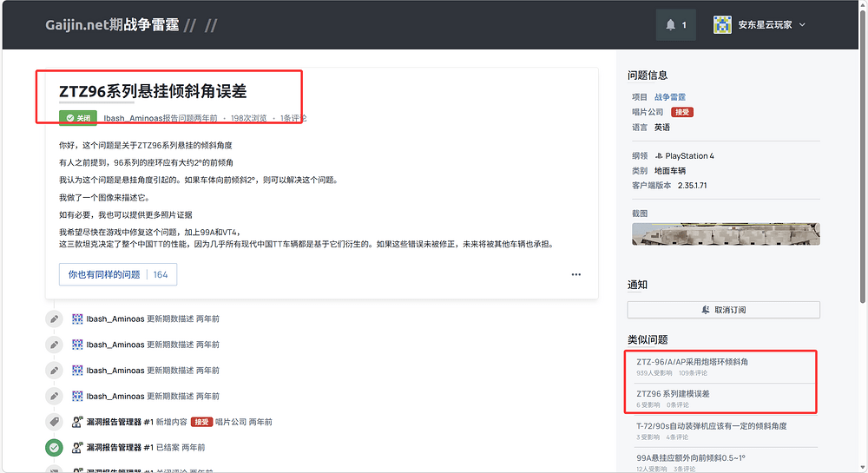Click the green 关闭 status badge
Image resolution: width=868 pixels, height=473 pixels.
coord(78,118)
